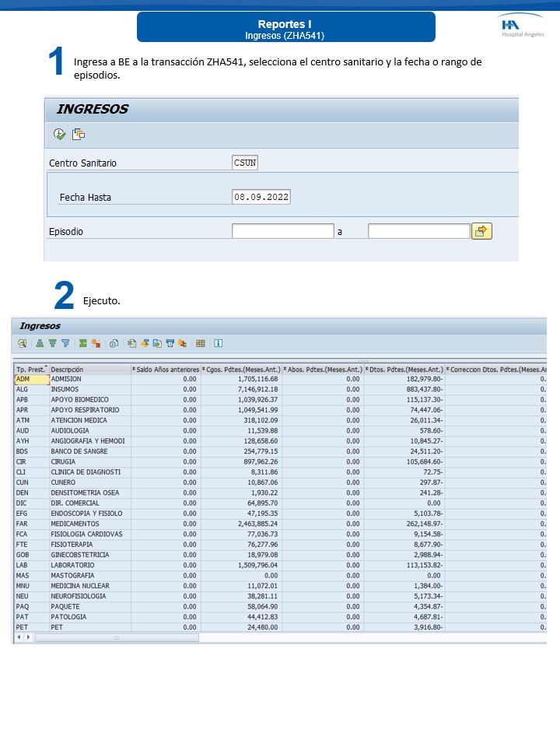Click the Details magnifier icon in ALV toolbar
This screenshot has width=560, height=747.
click(x=23, y=343)
